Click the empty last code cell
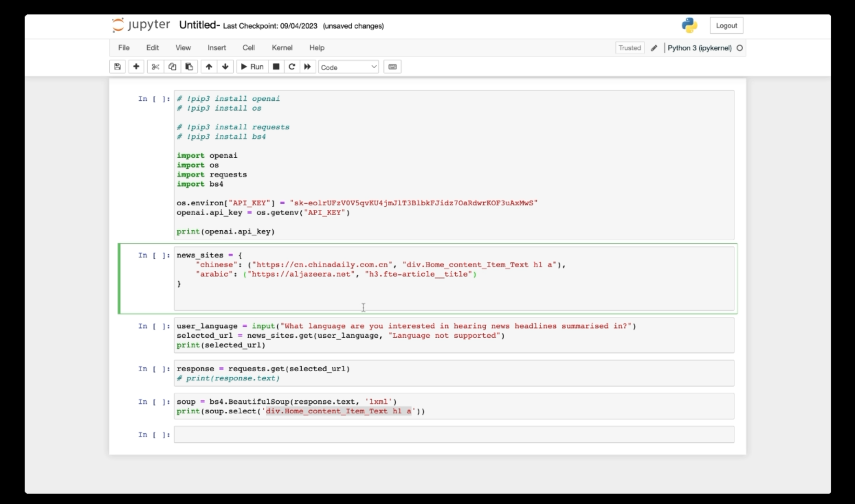The height and width of the screenshot is (504, 855). (x=454, y=435)
